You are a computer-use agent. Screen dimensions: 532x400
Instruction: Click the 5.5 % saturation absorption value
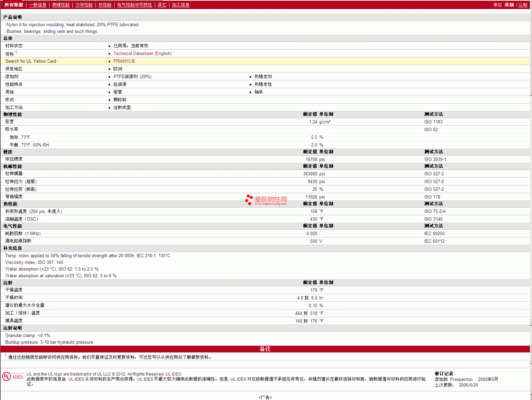click(x=317, y=137)
